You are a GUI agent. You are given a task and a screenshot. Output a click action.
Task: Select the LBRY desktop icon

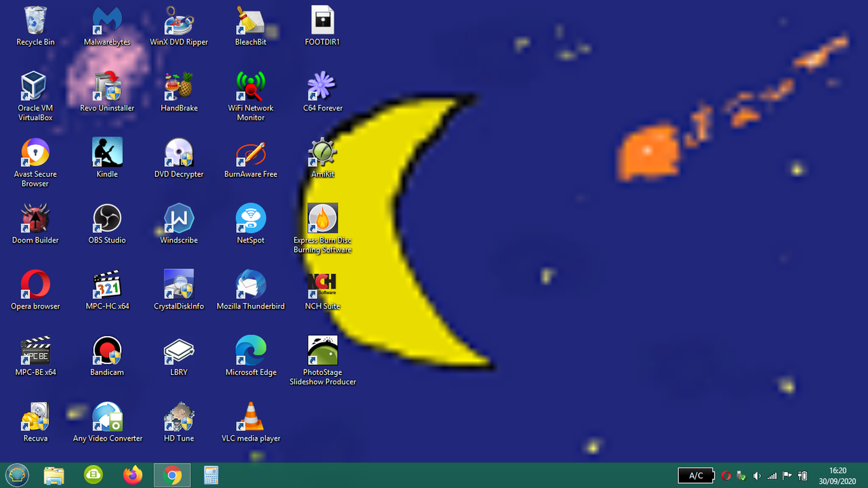tap(179, 350)
